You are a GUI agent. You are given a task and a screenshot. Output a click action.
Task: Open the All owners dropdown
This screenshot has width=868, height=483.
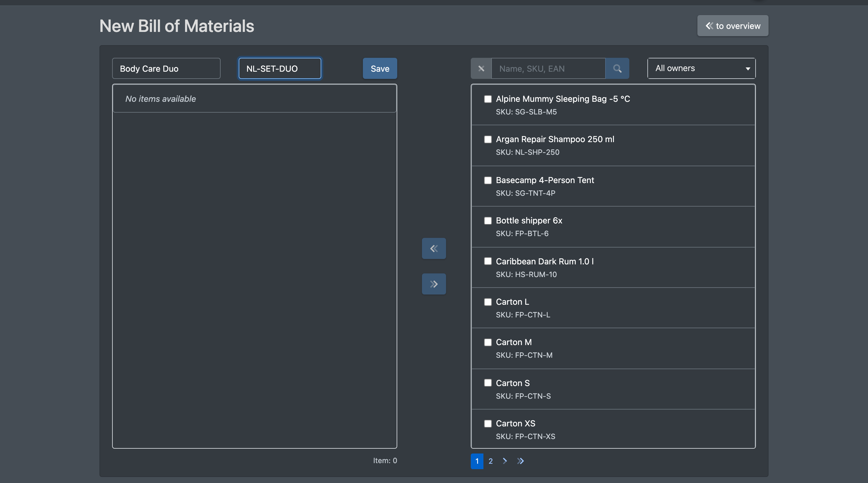pyautogui.click(x=702, y=68)
